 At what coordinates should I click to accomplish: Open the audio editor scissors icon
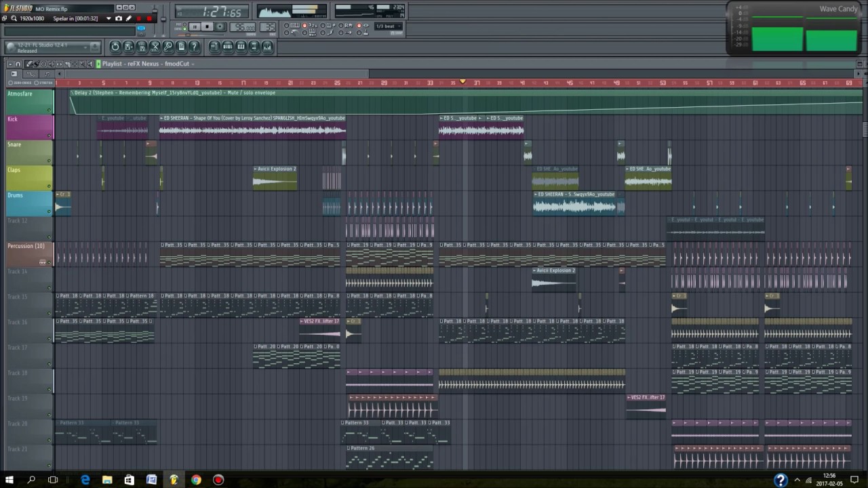point(155,47)
